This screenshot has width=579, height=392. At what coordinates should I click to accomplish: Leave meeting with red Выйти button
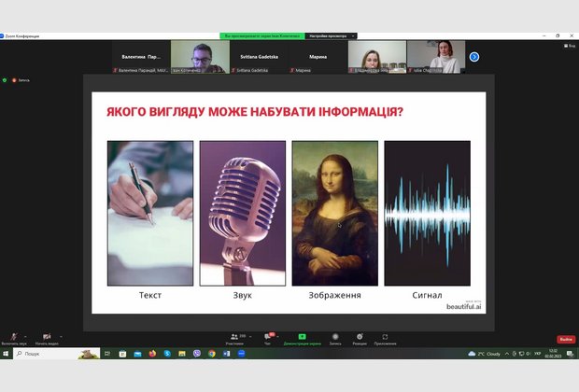point(566,339)
